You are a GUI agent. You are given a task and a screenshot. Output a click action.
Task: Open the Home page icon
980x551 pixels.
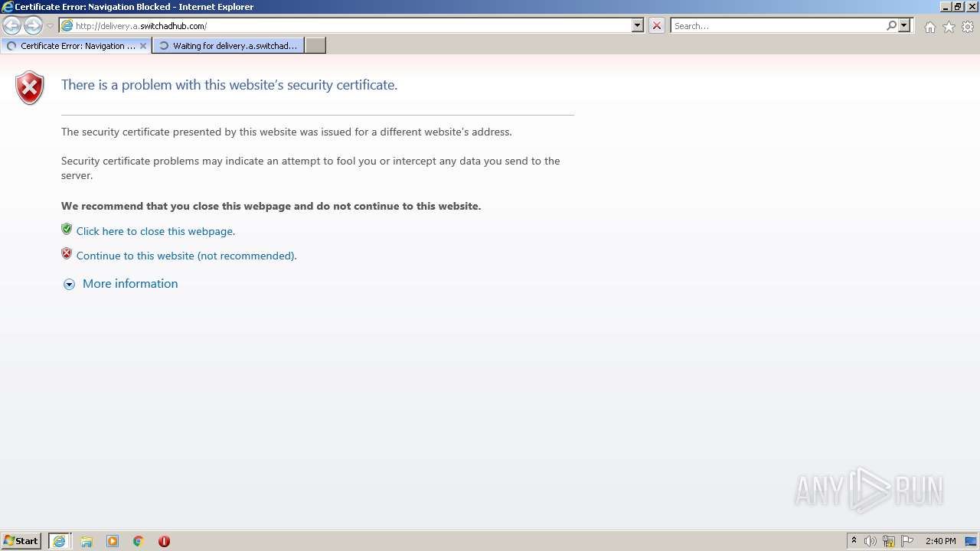click(x=929, y=27)
